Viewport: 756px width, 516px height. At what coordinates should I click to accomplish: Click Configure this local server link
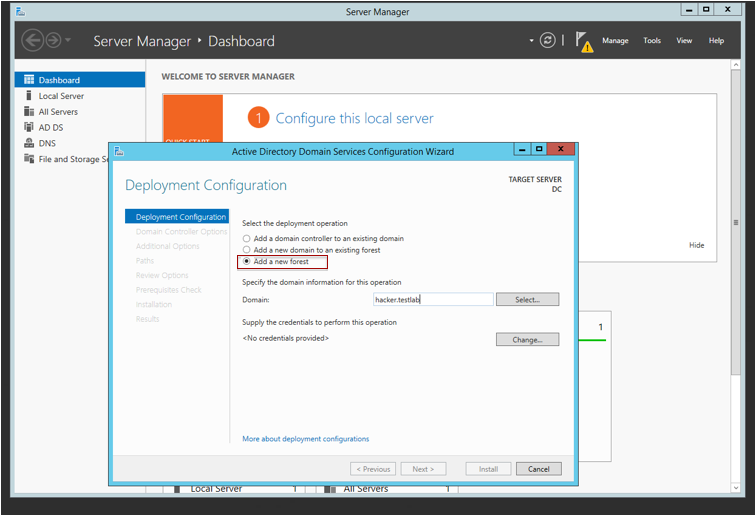click(x=354, y=118)
